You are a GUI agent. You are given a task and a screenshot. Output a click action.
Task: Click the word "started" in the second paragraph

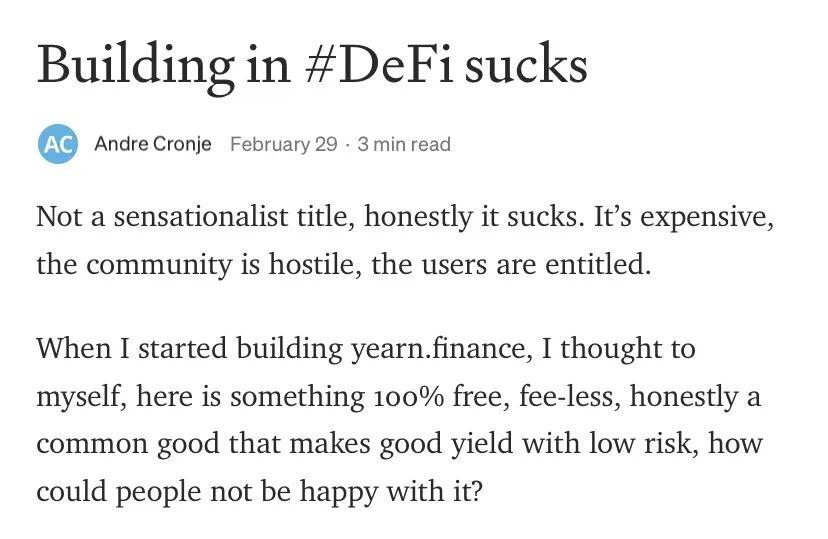(x=181, y=350)
